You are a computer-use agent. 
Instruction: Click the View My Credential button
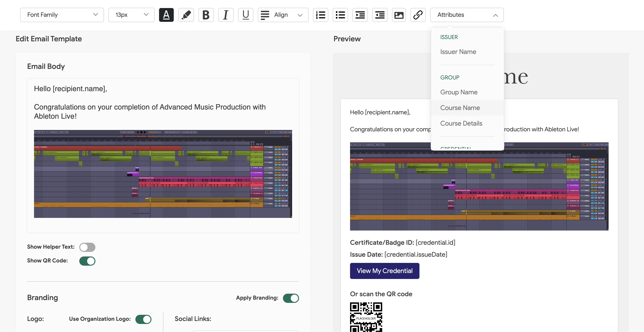point(385,271)
